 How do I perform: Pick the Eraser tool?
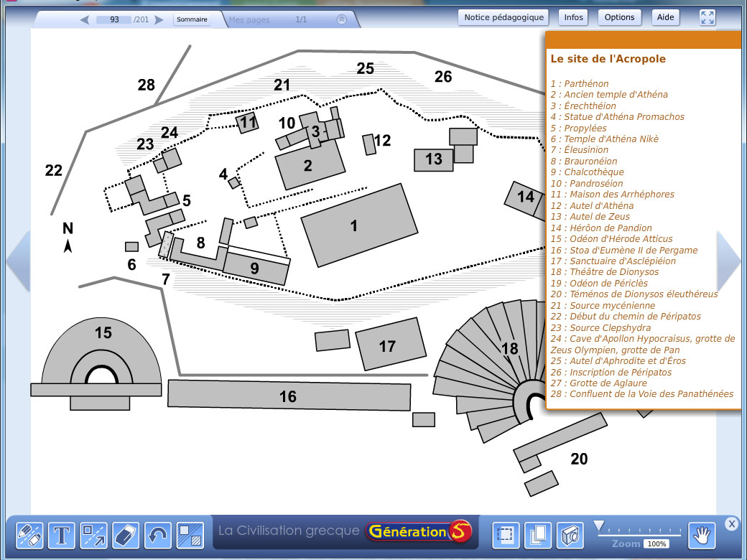click(126, 535)
